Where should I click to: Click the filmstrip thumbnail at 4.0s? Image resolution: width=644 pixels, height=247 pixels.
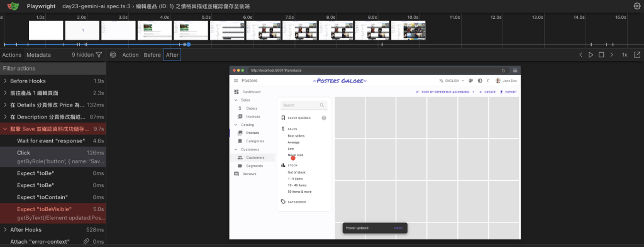click(155, 30)
